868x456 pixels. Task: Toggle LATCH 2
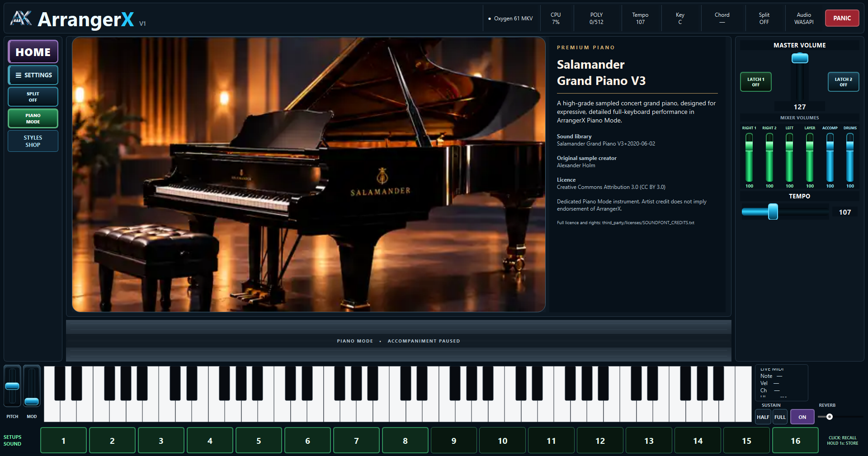click(843, 82)
